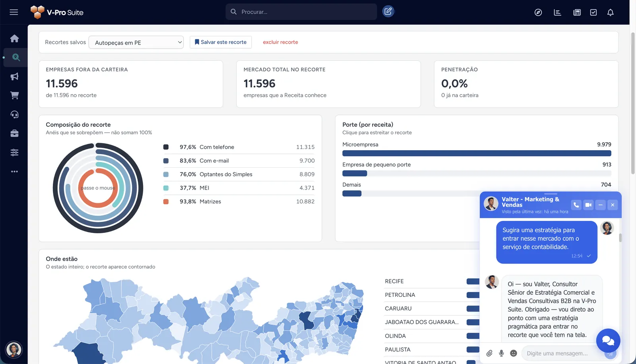Attach a file in chat
Screen dimensions: 636x364
point(489,353)
